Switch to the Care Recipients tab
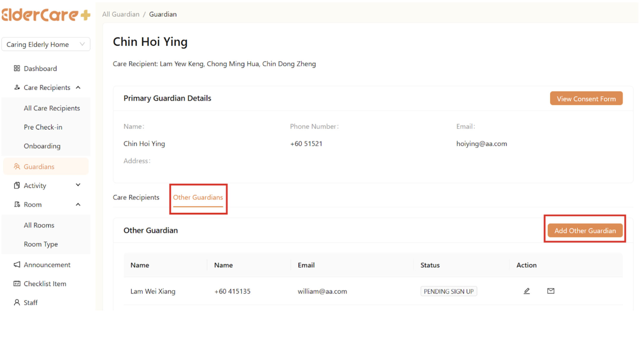The height and width of the screenshot is (339, 644). 136,197
